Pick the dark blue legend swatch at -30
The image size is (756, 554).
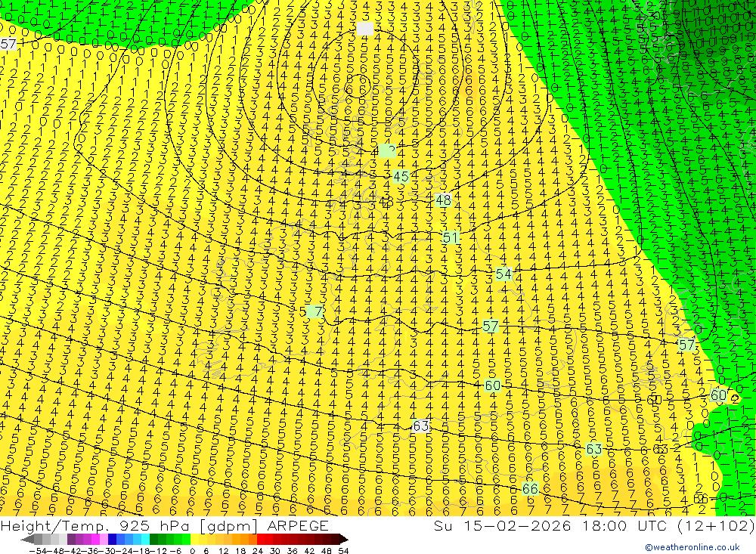113,539
